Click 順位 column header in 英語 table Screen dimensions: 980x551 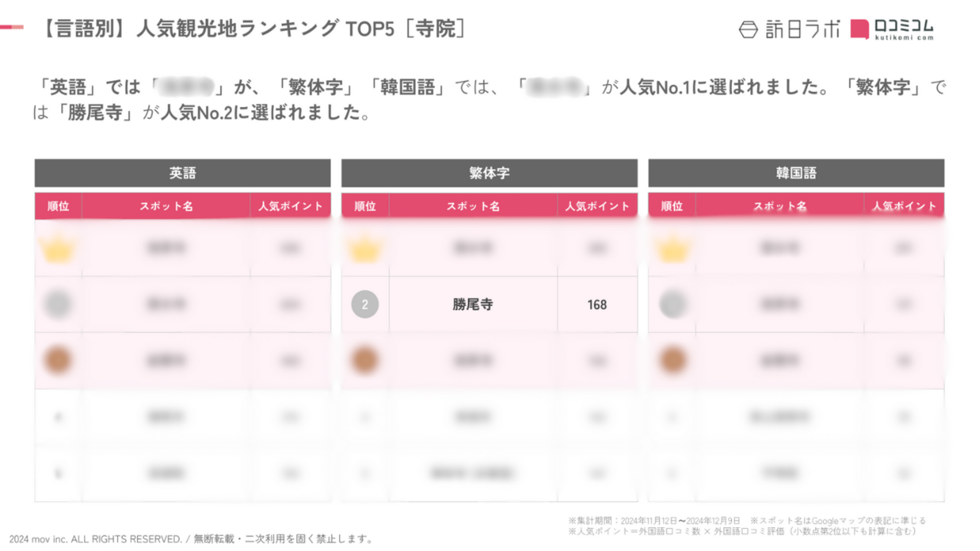pos(58,206)
